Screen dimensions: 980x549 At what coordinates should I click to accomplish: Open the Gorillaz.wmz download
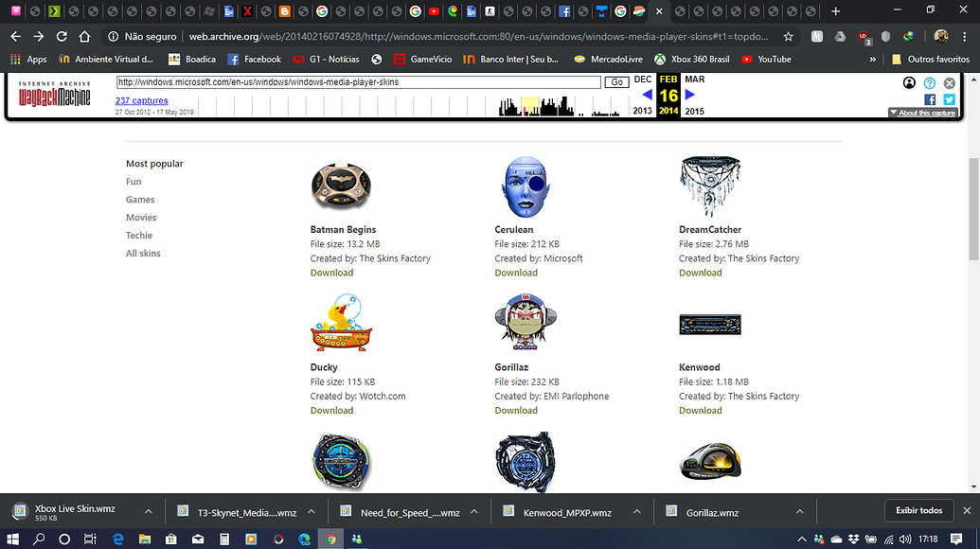[x=711, y=510]
